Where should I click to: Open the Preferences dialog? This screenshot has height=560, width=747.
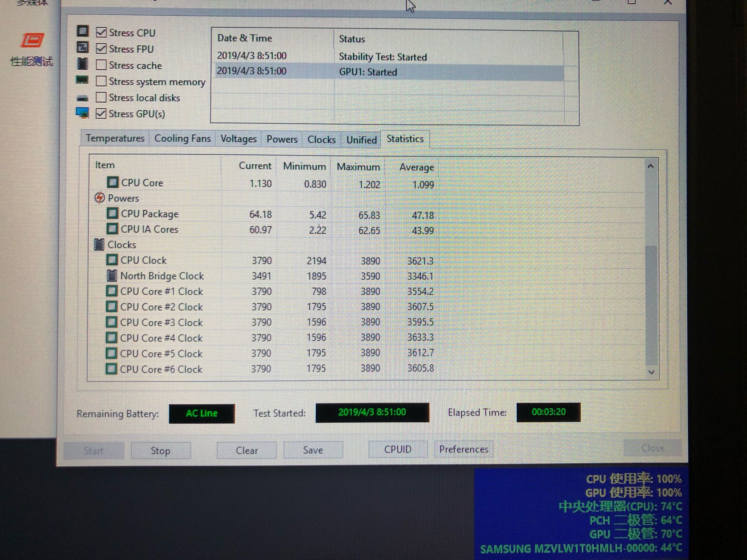click(x=464, y=449)
